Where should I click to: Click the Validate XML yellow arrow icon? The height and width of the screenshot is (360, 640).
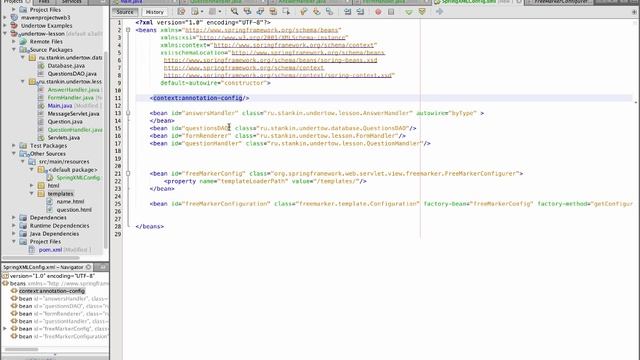(422, 12)
